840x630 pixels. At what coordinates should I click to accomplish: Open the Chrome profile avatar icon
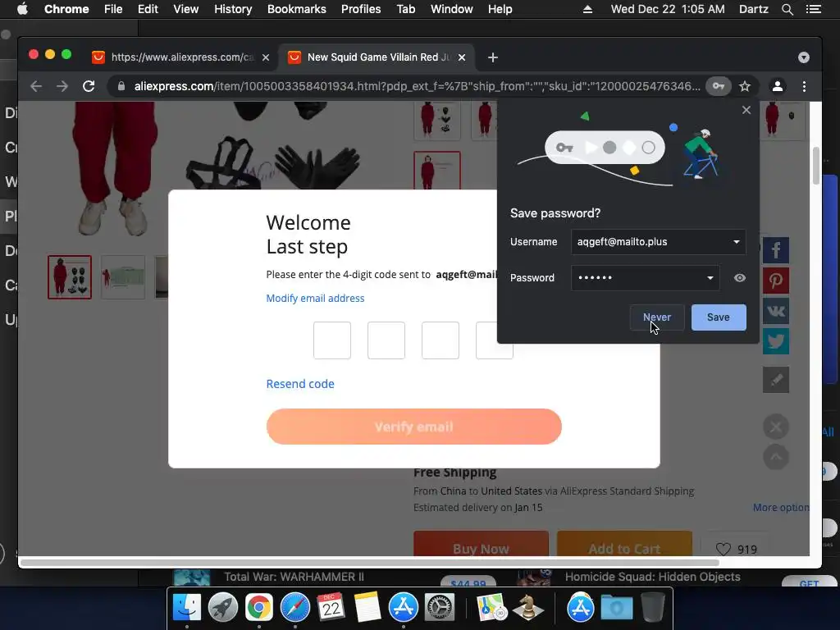[778, 86]
